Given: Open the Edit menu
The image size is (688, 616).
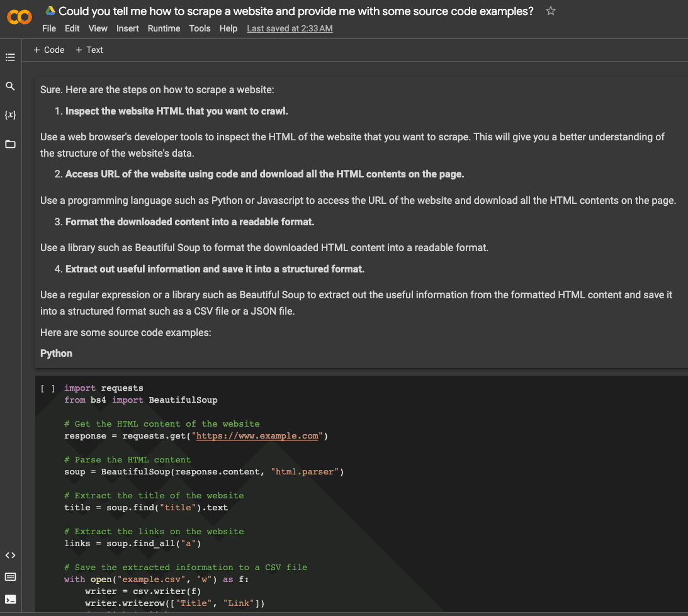Looking at the screenshot, I should click(72, 28).
